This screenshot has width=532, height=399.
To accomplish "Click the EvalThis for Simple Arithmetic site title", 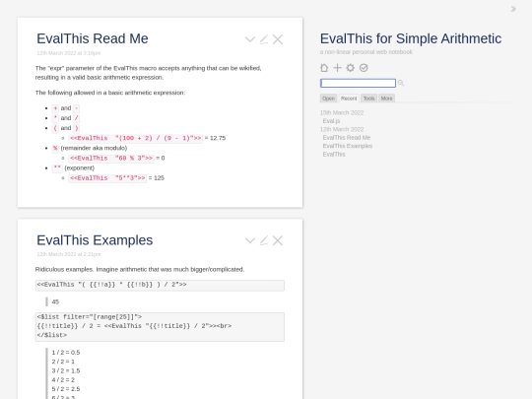I will point(411,38).
